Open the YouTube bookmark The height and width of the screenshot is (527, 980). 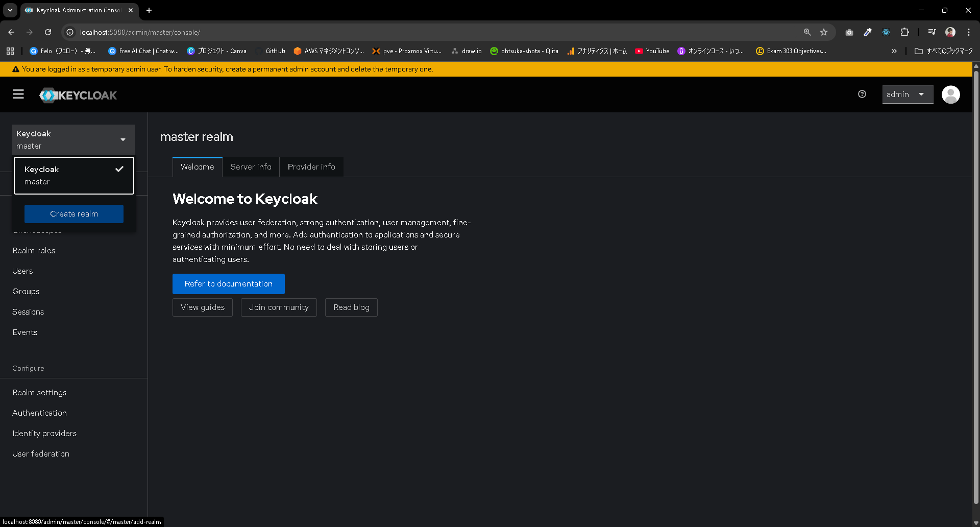(x=652, y=51)
